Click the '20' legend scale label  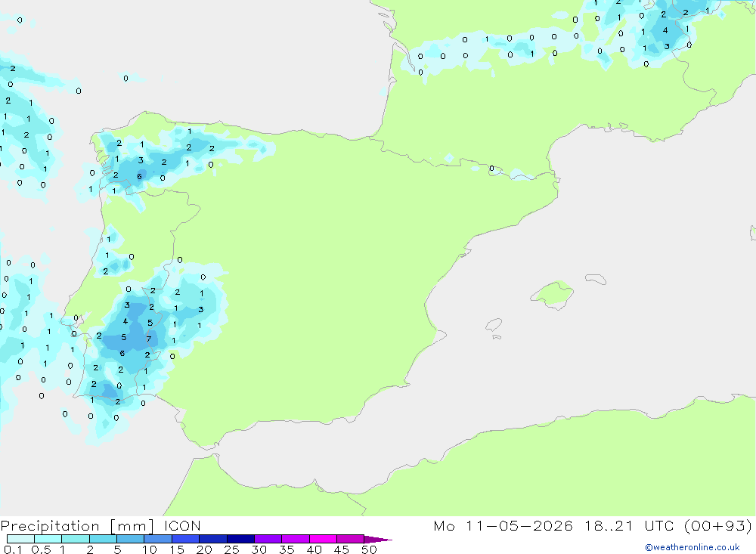coord(204,549)
